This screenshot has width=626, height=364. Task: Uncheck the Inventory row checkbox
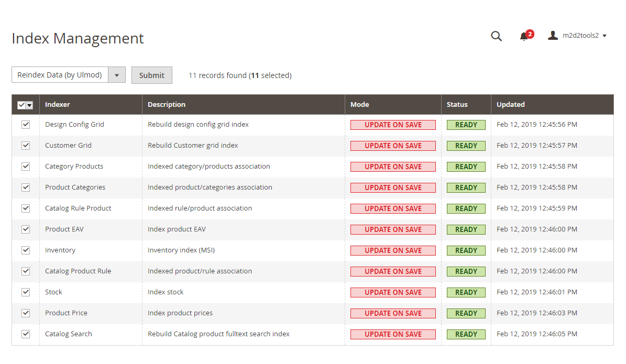click(26, 250)
